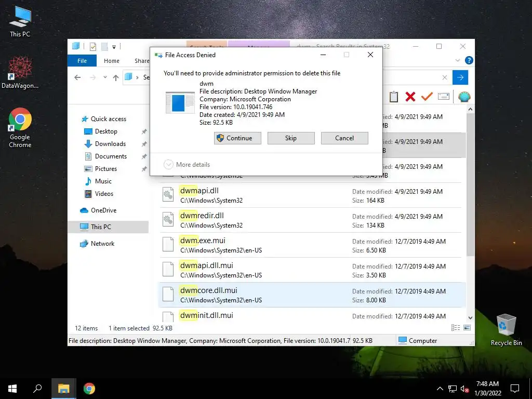Click dwmredir.dll file gear icon
The image size is (532, 399).
click(x=168, y=220)
